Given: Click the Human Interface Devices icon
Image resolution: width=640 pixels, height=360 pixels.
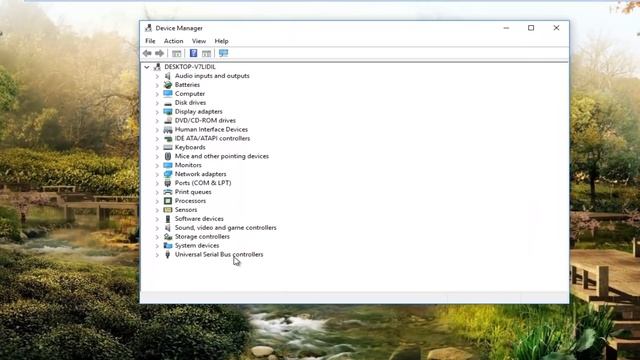Looking at the screenshot, I should coord(168,129).
